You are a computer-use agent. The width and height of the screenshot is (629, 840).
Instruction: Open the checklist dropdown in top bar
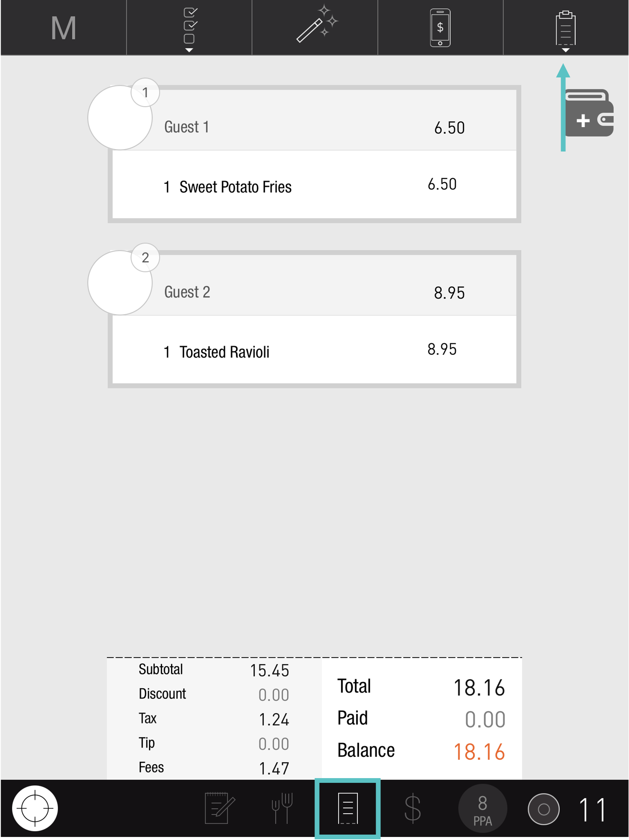(x=189, y=29)
